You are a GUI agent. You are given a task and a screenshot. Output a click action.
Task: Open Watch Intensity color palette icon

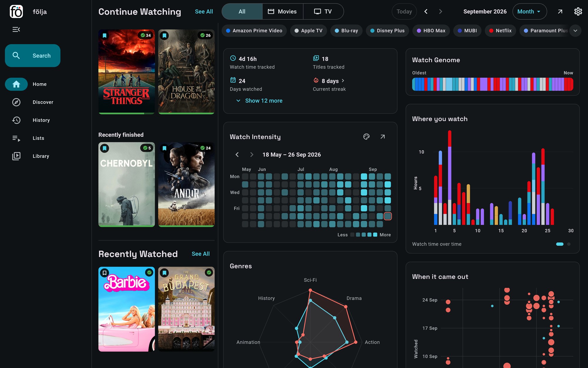[366, 137]
